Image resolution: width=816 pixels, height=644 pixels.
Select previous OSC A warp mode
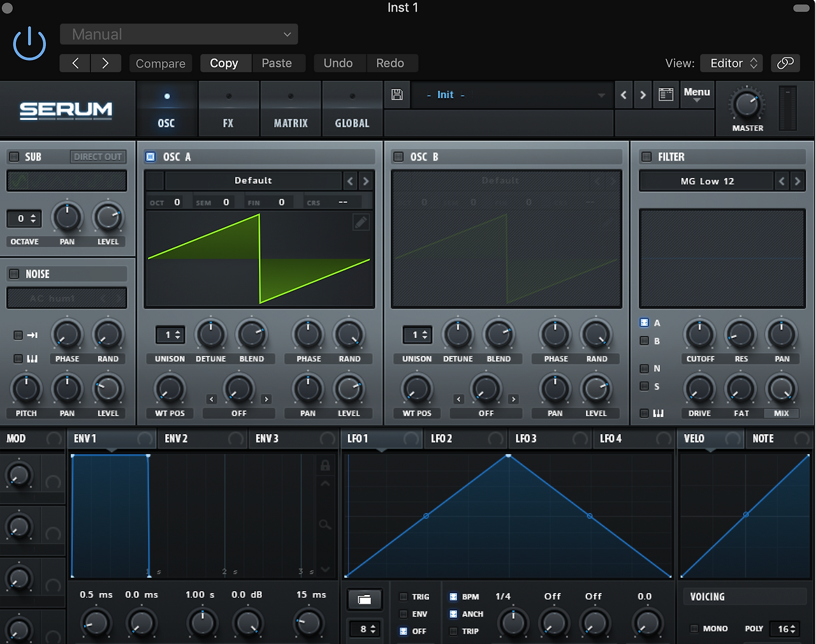212,399
